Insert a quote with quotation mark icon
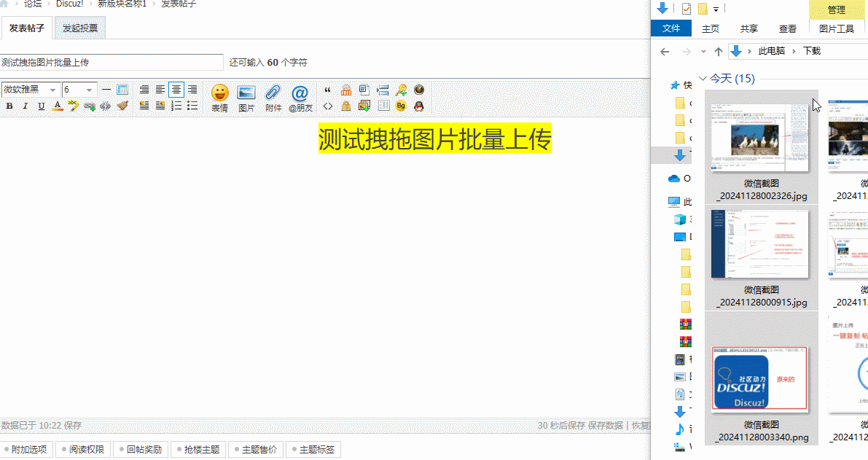Screen dimensions: 868x460 (328, 90)
